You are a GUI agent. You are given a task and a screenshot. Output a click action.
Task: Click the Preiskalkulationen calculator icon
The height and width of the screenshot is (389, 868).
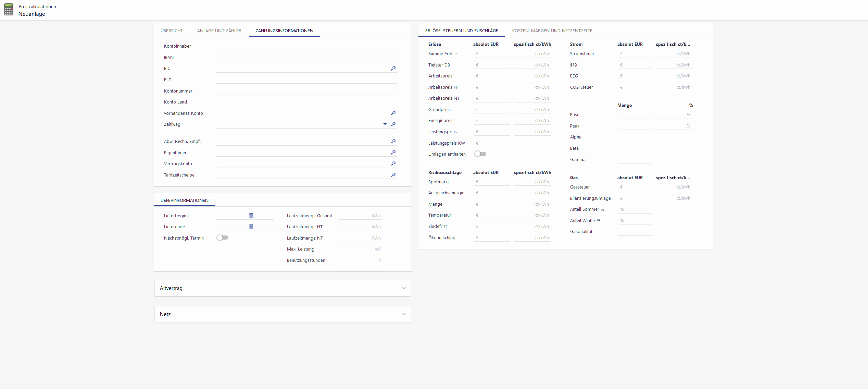click(x=9, y=10)
